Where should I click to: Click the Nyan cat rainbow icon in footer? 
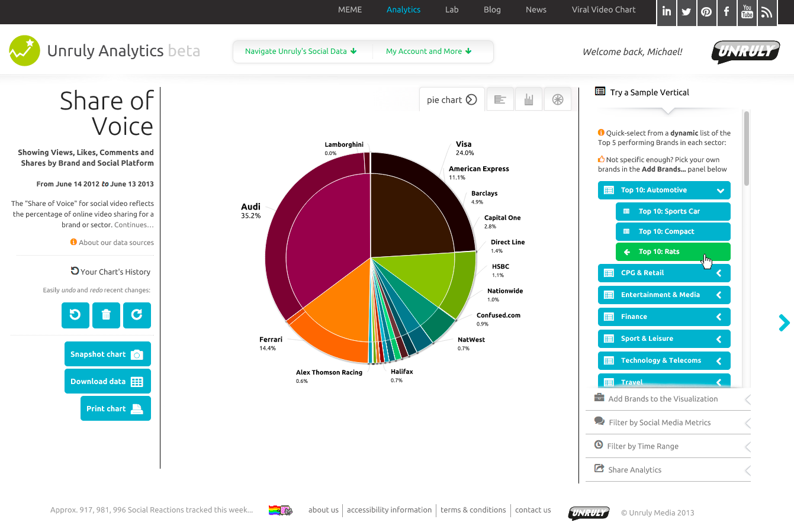click(x=280, y=510)
